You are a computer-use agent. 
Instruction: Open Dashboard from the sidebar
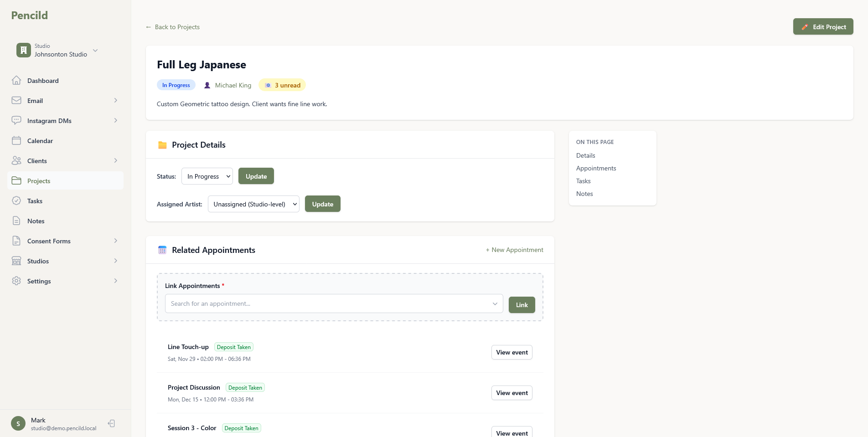click(x=42, y=81)
